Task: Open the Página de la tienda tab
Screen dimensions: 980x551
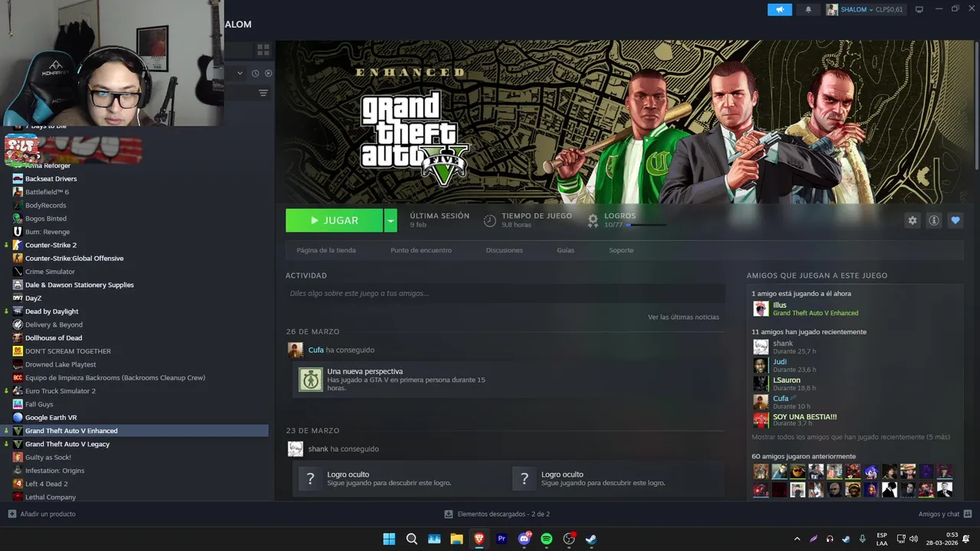Action: (x=326, y=250)
